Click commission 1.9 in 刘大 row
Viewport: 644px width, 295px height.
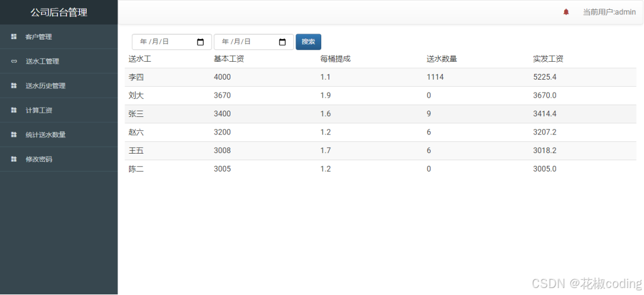325,96
